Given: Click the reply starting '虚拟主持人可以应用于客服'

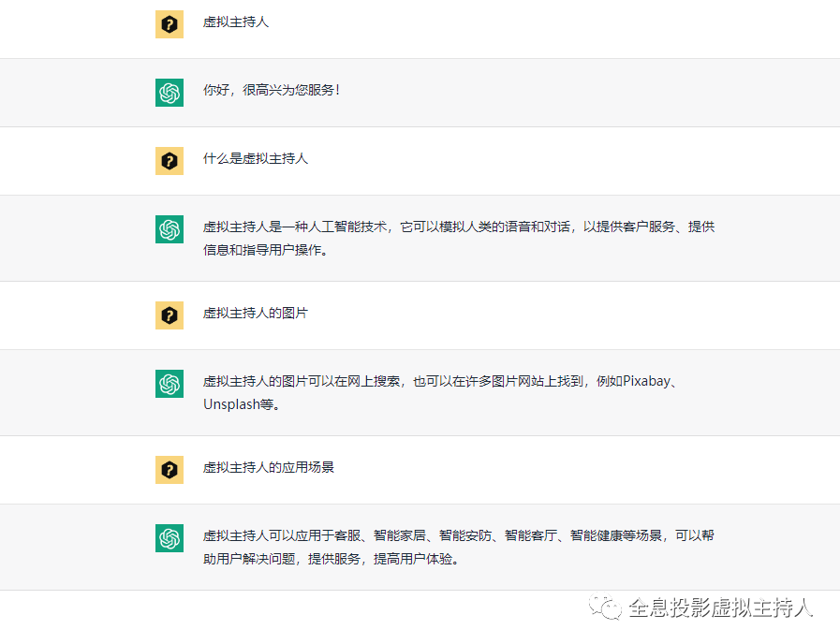Looking at the screenshot, I should (459, 547).
